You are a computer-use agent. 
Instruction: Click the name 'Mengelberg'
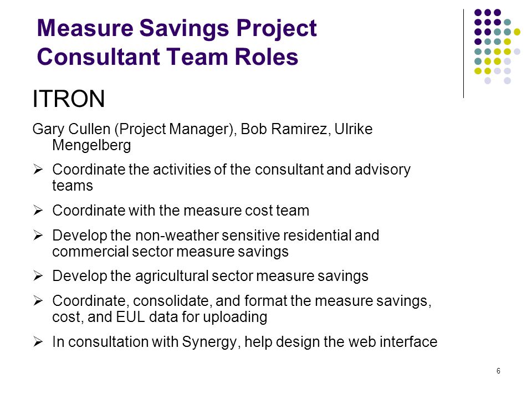(x=91, y=145)
